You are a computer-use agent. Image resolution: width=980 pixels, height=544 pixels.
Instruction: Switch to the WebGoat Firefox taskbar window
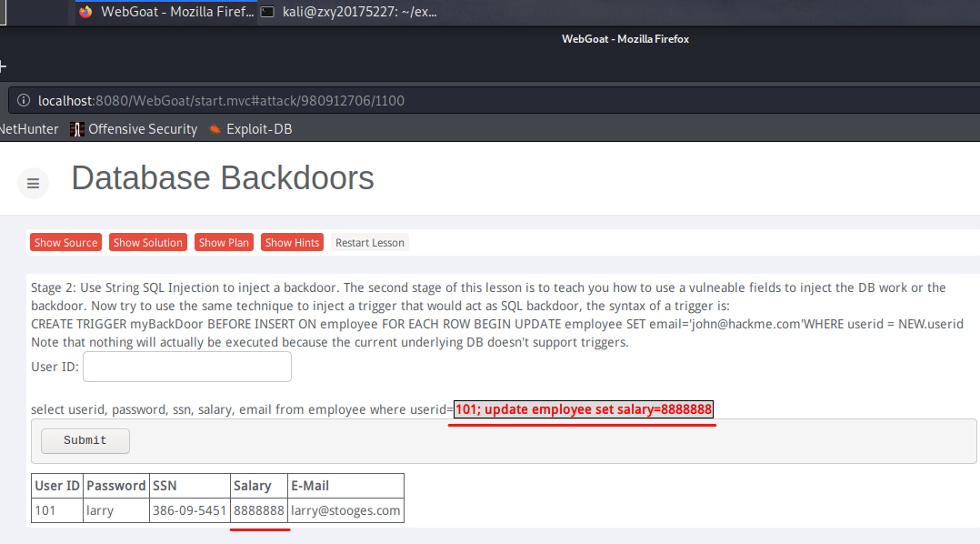click(x=165, y=12)
